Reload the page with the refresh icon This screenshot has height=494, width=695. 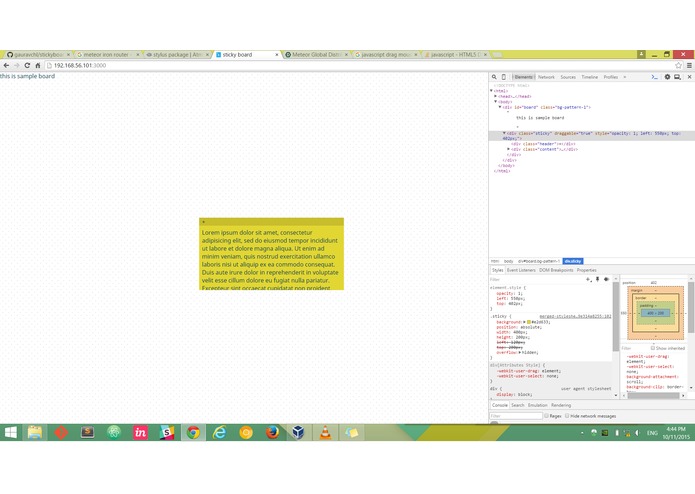pos(27,66)
